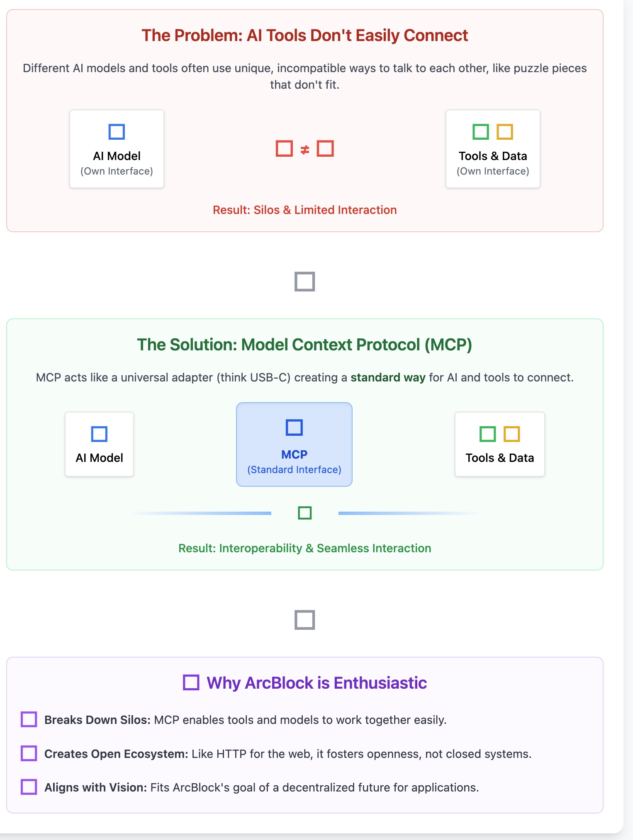Image resolution: width=633 pixels, height=840 pixels.
Task: Click the bold standard way text
Action: pos(388,377)
